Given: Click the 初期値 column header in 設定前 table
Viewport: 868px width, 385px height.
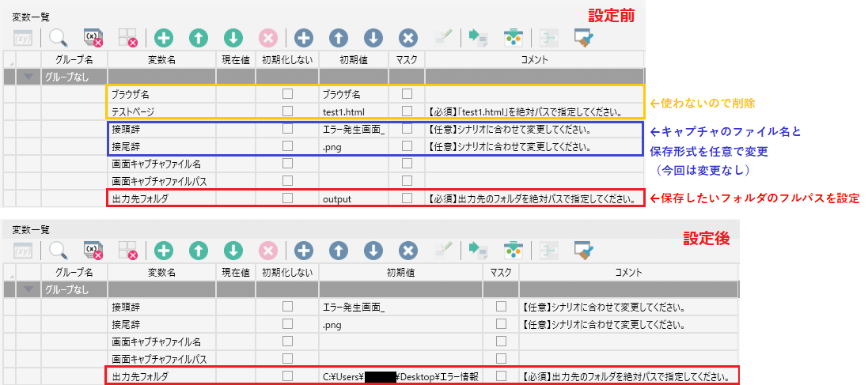Looking at the screenshot, I should click(354, 59).
